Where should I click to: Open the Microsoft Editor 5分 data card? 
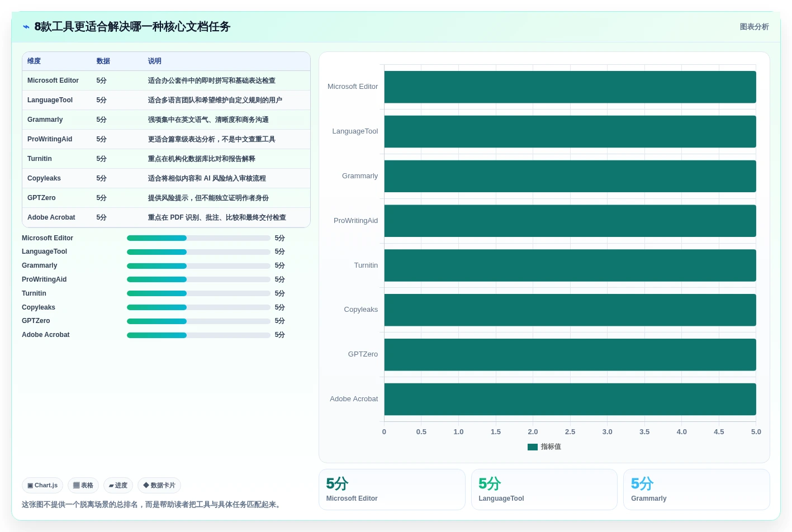click(392, 490)
